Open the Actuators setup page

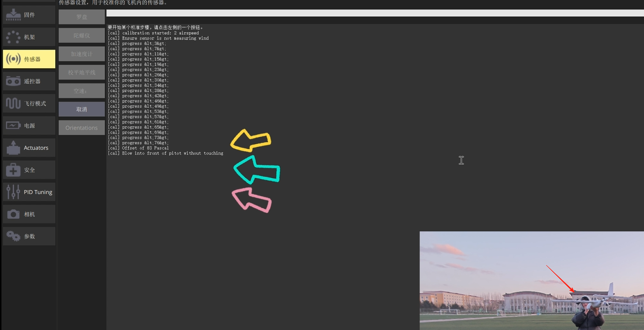coord(29,148)
